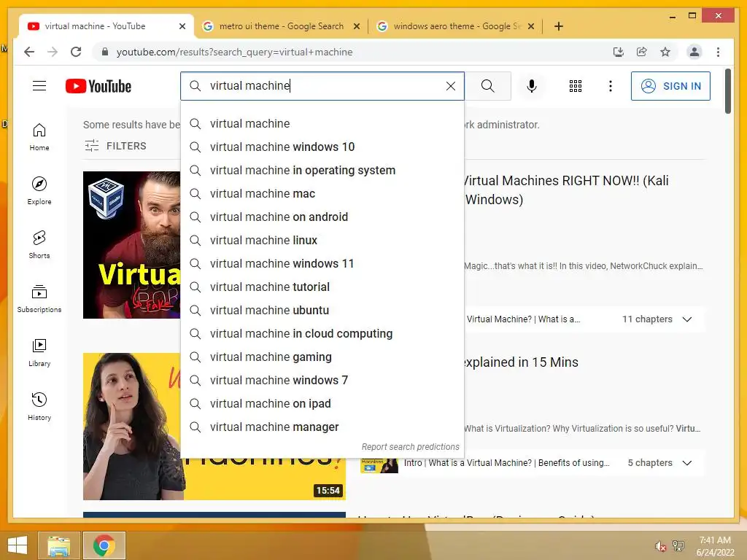747x560 pixels.
Task: Go to the YouTube logo homepage
Action: (98, 86)
